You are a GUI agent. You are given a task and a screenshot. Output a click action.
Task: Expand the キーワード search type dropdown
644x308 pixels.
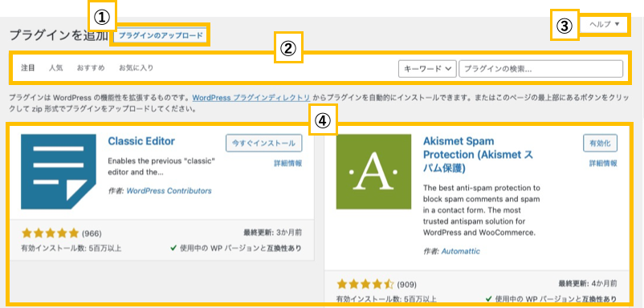(427, 69)
